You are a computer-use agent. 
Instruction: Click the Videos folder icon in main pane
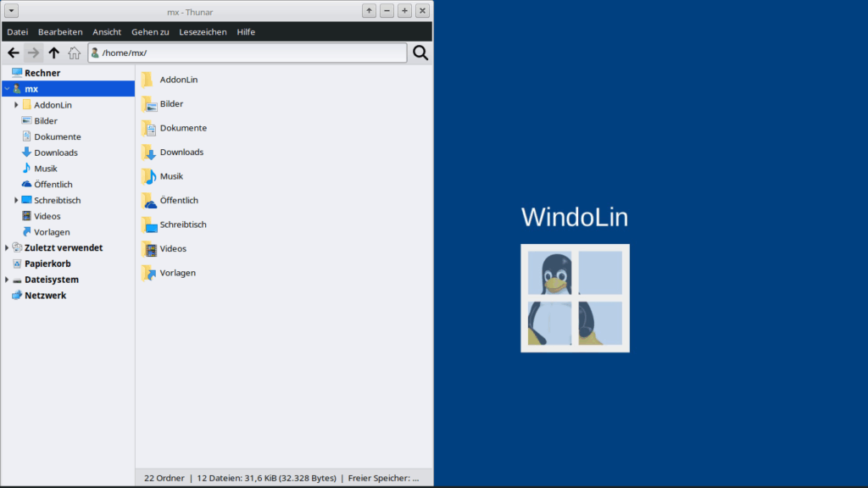[x=148, y=249]
